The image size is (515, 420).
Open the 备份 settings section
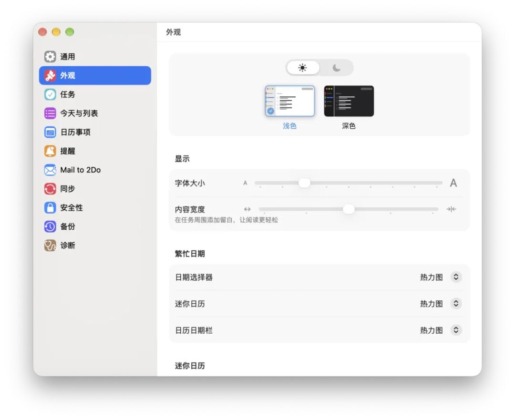(x=95, y=226)
